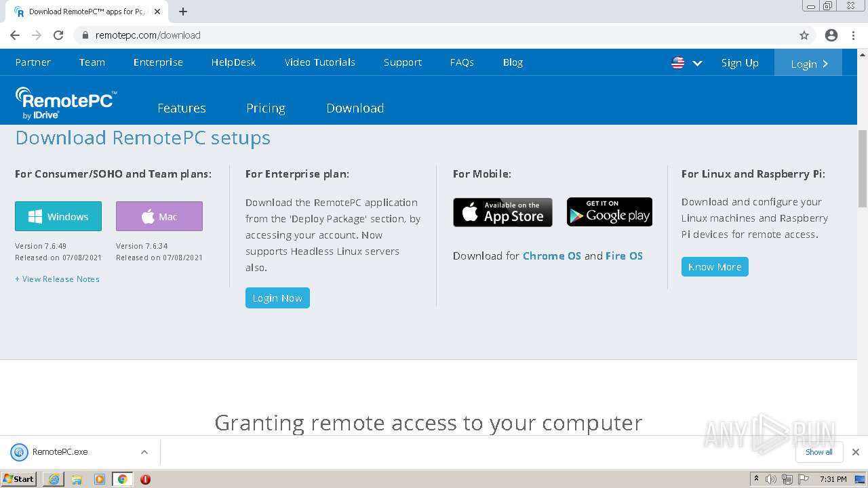Click the browser forward arrow
The width and height of the screenshot is (868, 488).
[37, 35]
